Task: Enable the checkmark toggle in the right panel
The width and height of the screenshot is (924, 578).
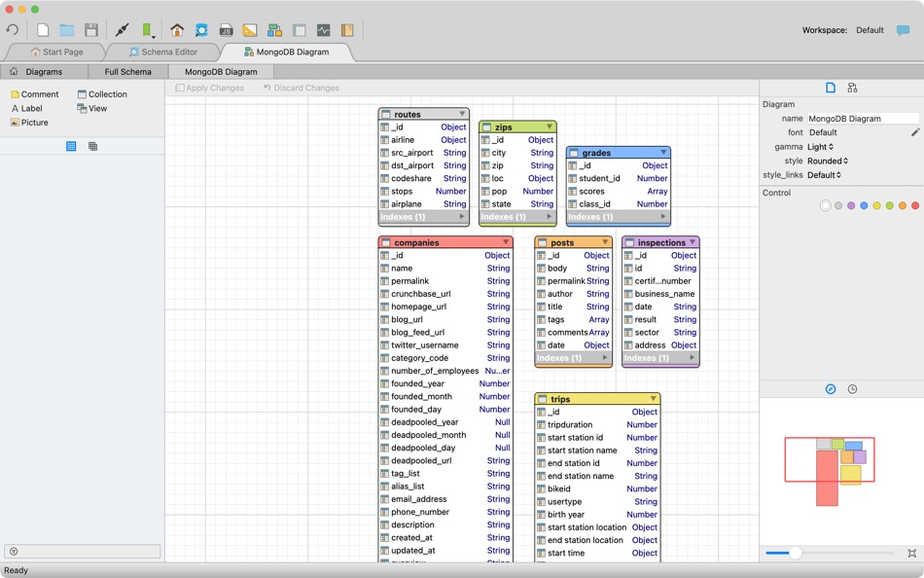Action: pyautogui.click(x=830, y=388)
